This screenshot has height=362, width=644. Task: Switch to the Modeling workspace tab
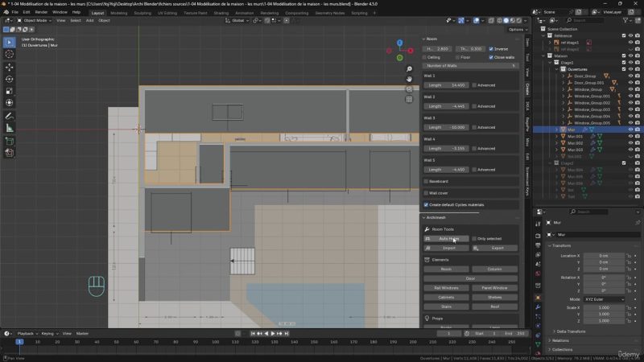(118, 13)
